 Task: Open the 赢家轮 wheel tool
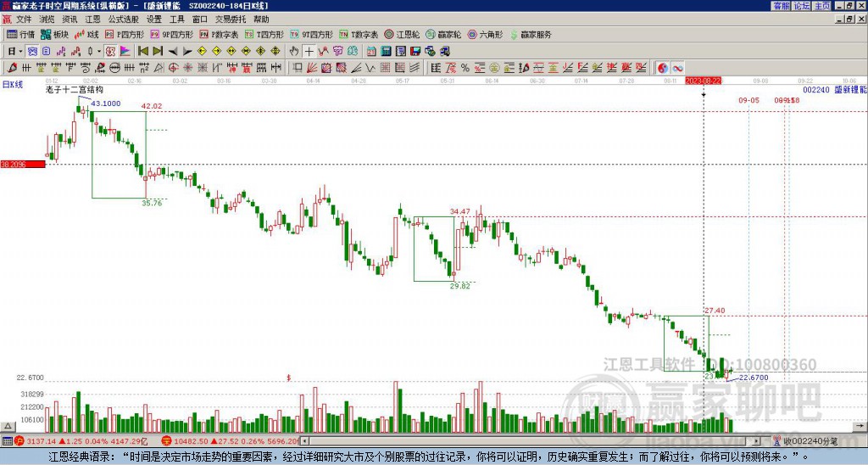point(443,34)
